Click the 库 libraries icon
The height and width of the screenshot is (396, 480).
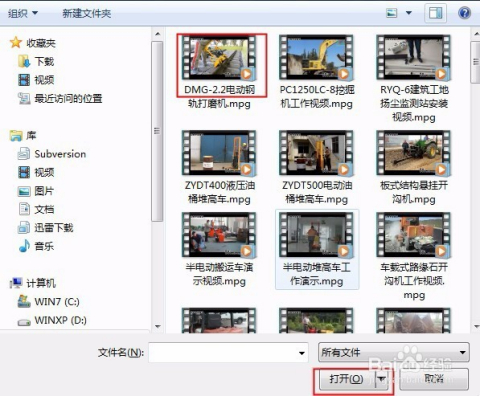[16, 135]
